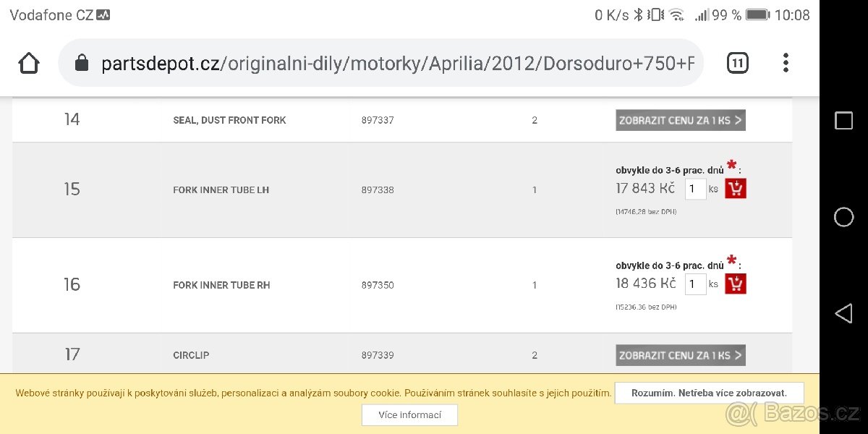The width and height of the screenshot is (868, 434).
Task: Tap the Android back navigation arrow
Action: tap(843, 313)
